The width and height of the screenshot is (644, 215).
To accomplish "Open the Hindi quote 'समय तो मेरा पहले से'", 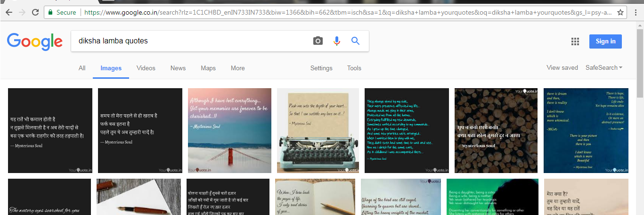I will click(140, 131).
